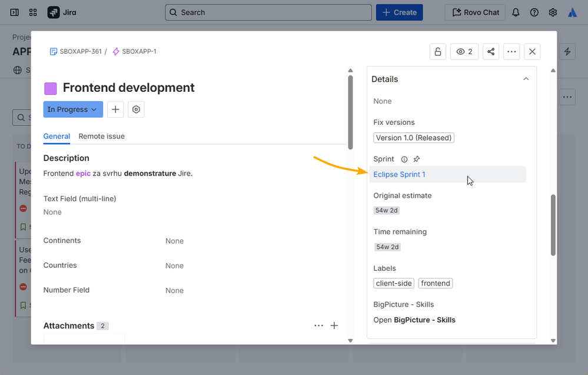Open the Eclipse Sprint 1 link
This screenshot has height=375, width=588.
pyautogui.click(x=399, y=174)
